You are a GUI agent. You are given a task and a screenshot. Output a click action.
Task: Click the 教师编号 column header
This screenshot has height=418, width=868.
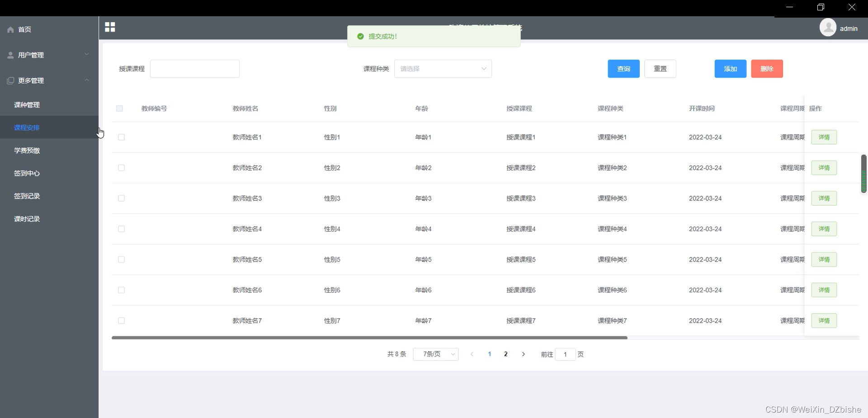[154, 108]
